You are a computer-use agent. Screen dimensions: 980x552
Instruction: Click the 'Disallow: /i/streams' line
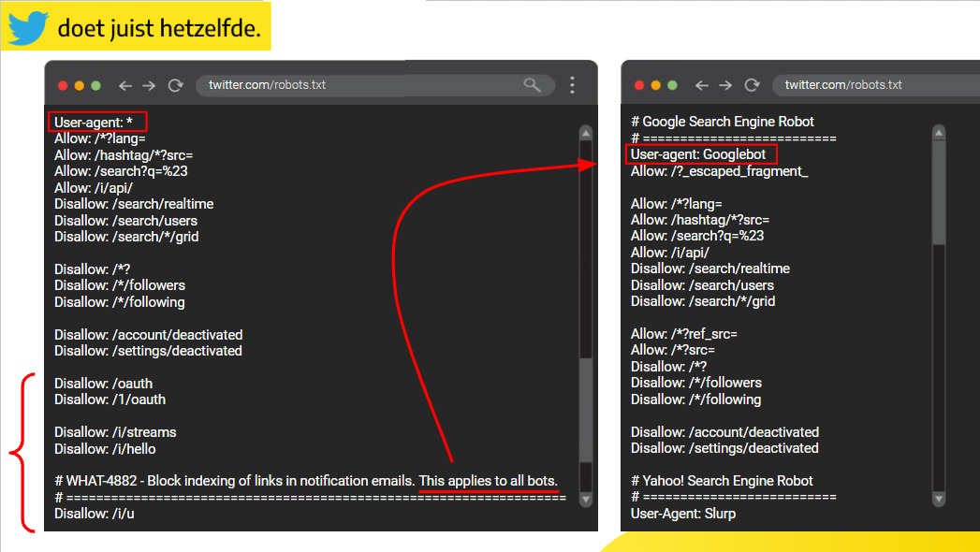click(x=115, y=432)
